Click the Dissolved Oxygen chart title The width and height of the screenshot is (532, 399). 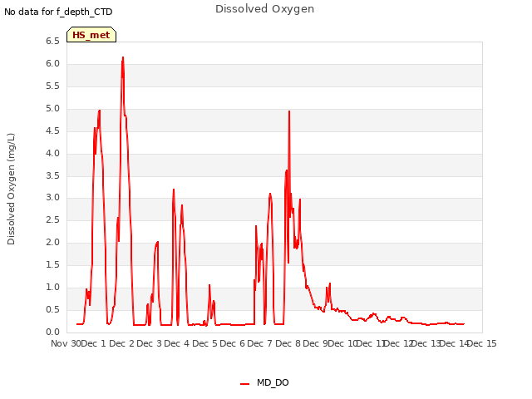[264, 9]
